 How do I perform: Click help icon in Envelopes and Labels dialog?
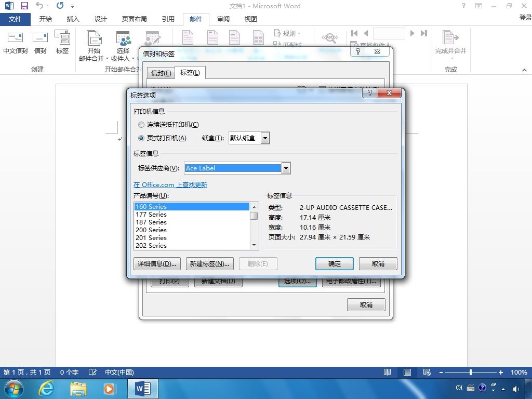[358, 51]
